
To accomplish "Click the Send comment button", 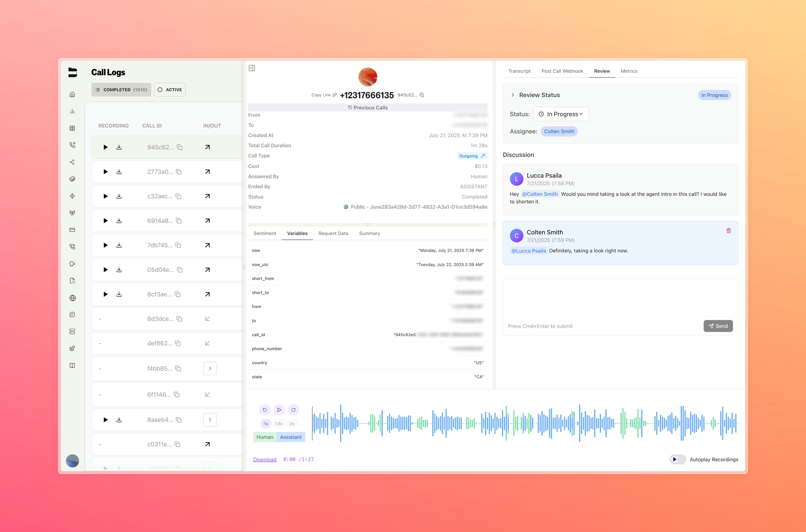I will [718, 326].
